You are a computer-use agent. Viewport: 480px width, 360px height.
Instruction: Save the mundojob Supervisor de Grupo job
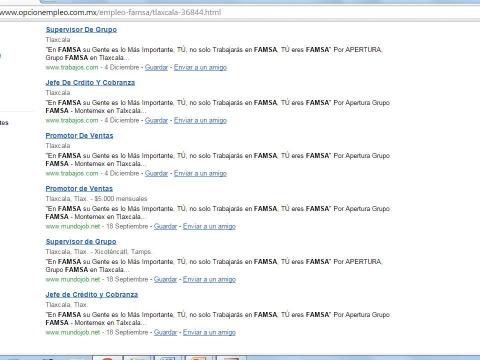pyautogui.click(x=165, y=279)
